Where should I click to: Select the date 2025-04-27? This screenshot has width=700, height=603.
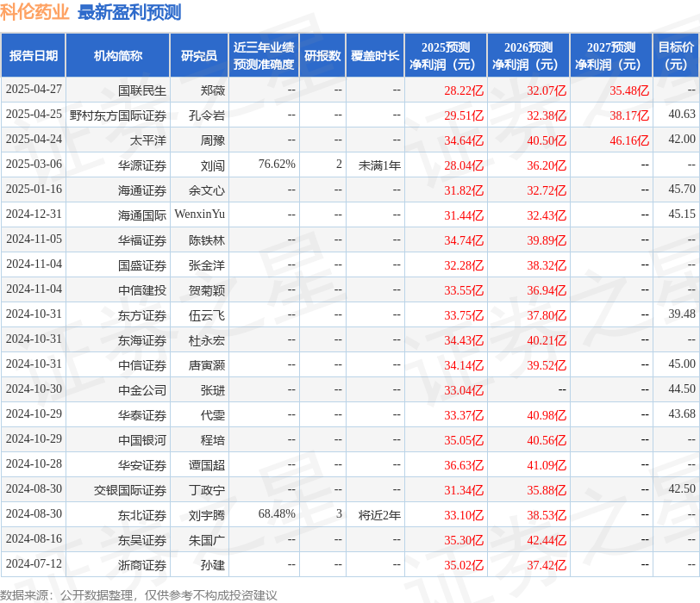34,90
